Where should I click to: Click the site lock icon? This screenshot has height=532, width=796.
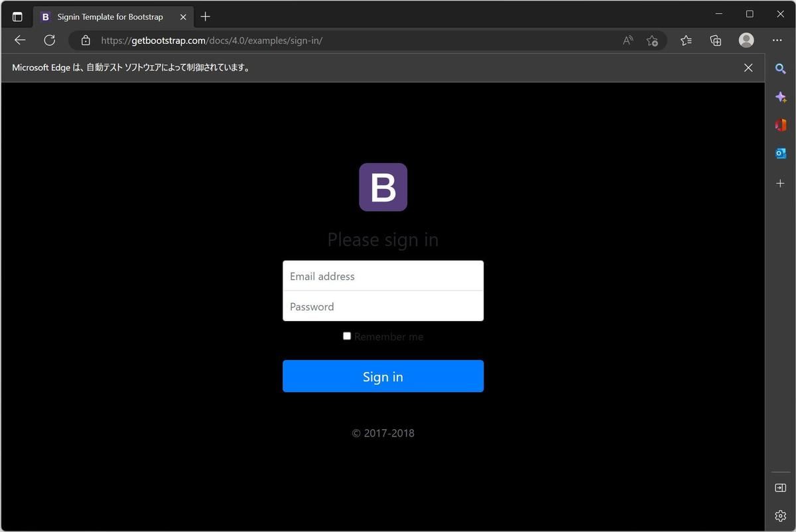pos(86,40)
